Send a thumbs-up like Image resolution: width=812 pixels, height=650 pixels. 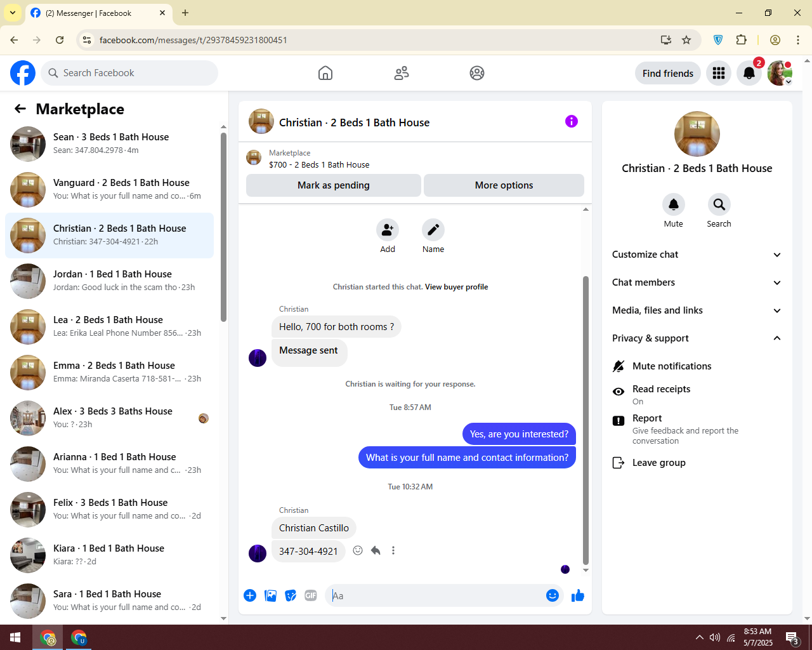click(578, 595)
